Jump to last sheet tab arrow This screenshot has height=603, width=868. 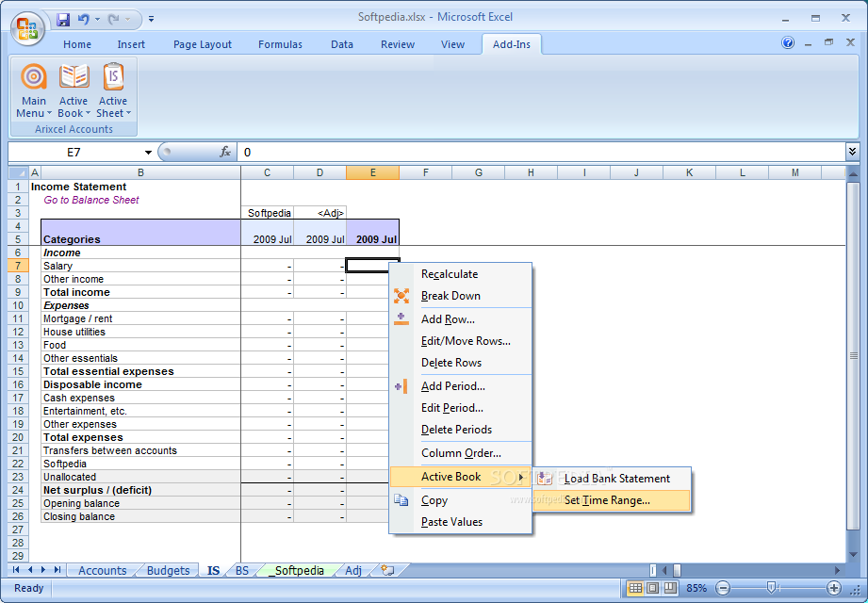click(x=57, y=570)
